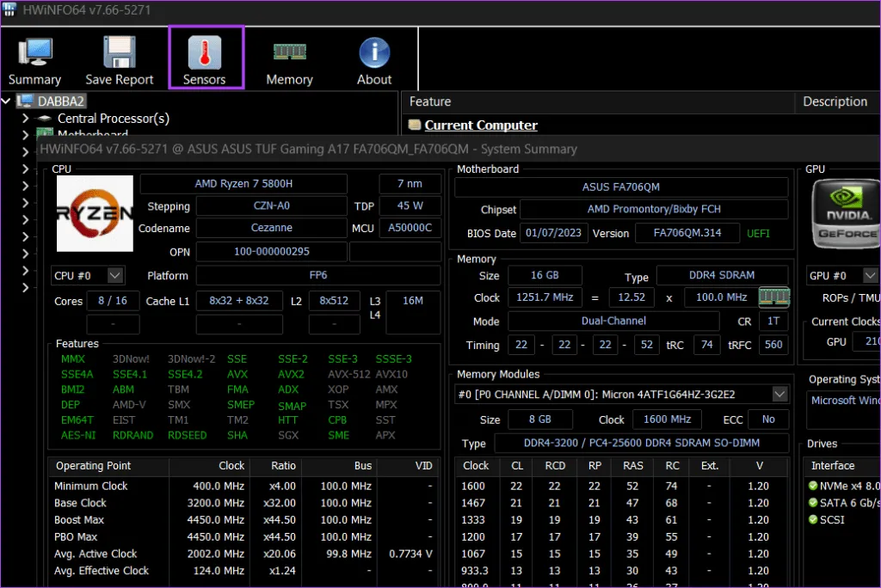Screen dimensions: 881x588
Task: Click the NVIDIA GeForce logo
Action: (x=845, y=215)
